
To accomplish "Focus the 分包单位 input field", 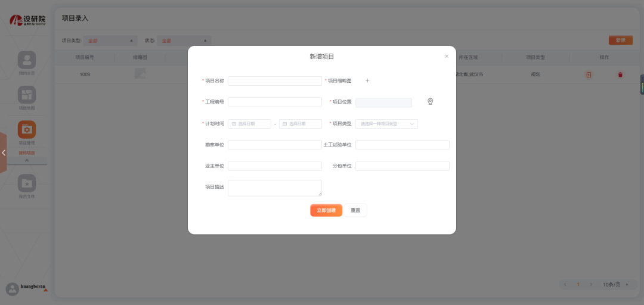I will 402,166.
